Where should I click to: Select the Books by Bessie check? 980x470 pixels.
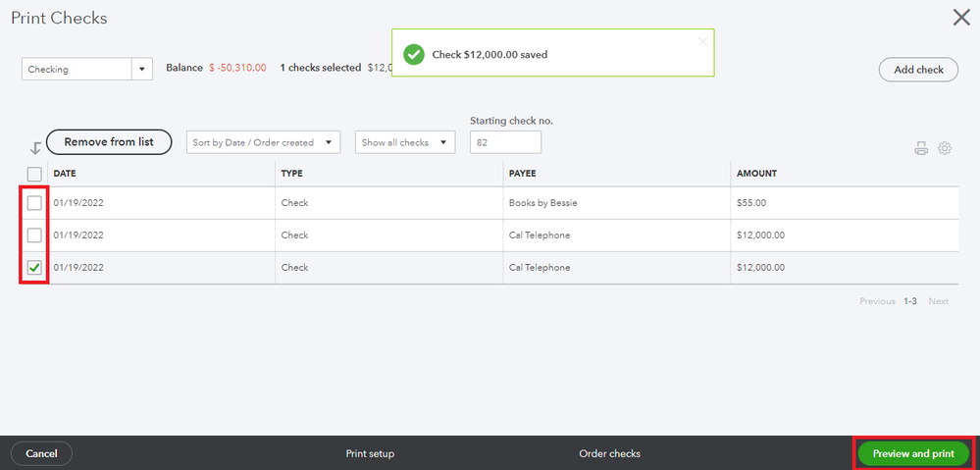(34, 203)
